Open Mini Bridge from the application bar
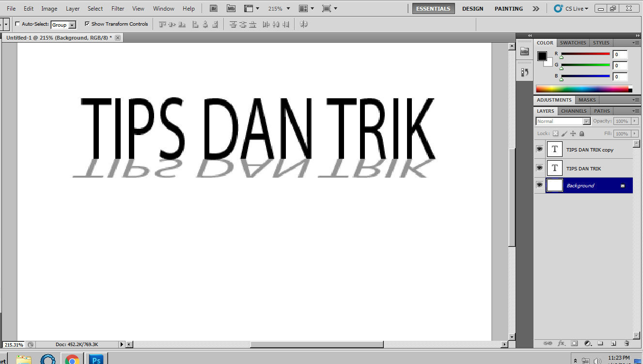 [231, 8]
